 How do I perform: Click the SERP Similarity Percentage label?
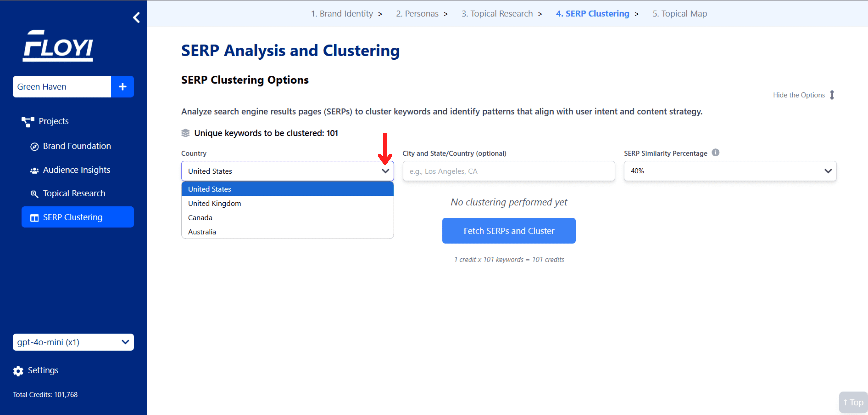665,153
